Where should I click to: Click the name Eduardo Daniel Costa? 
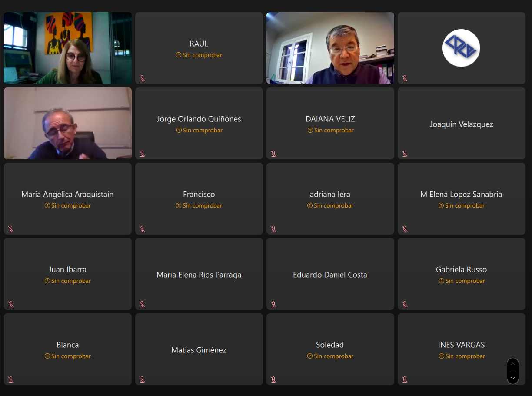click(x=330, y=275)
